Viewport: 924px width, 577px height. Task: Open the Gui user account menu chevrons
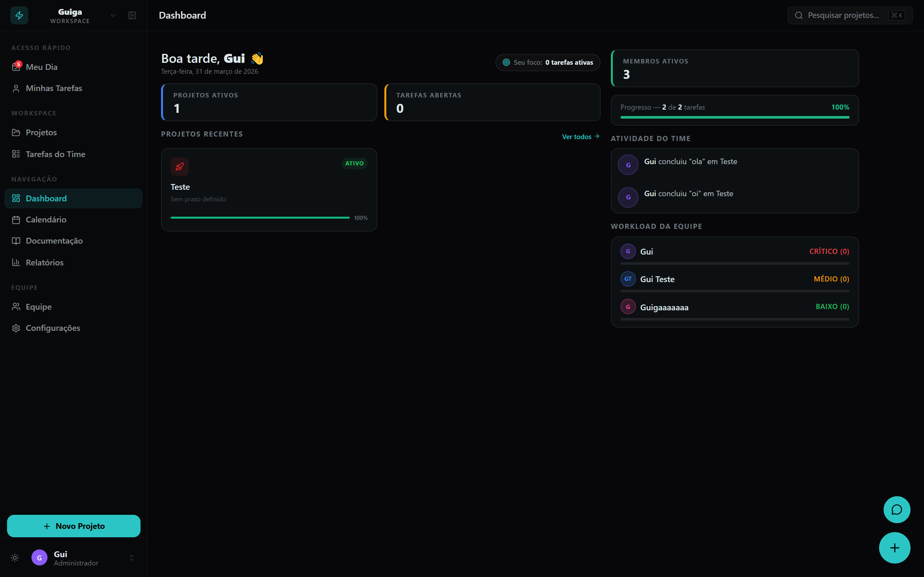tap(131, 558)
